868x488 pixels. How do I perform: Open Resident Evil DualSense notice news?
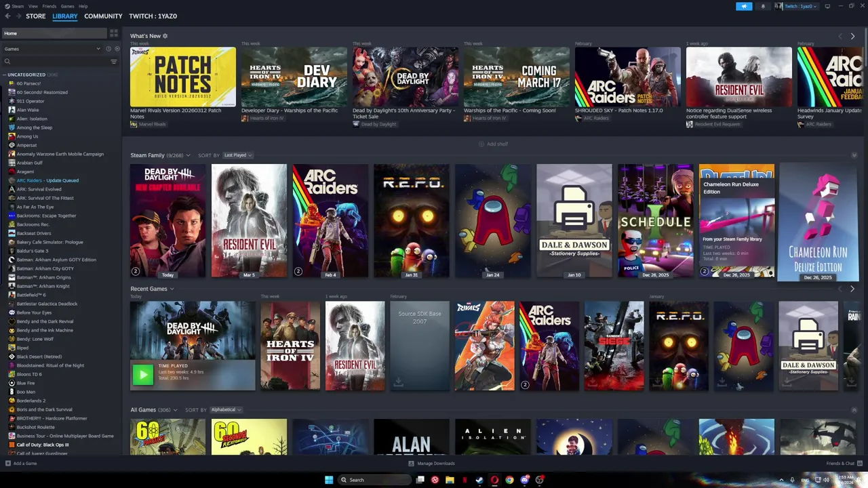739,77
